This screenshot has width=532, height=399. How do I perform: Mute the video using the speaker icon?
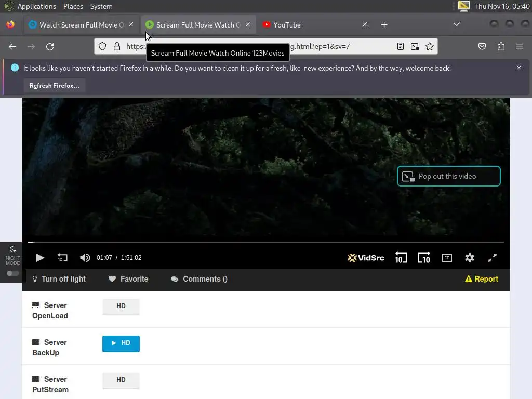point(85,258)
